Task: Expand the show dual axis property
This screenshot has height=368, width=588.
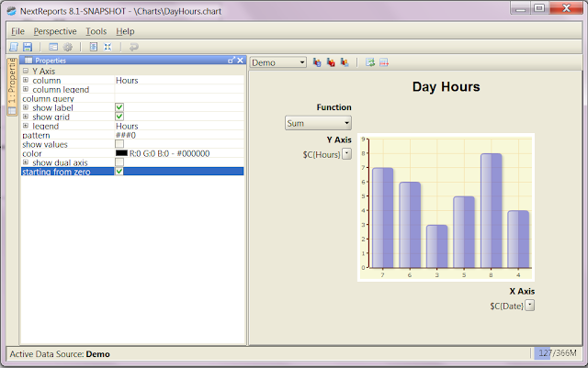Action: [26, 162]
